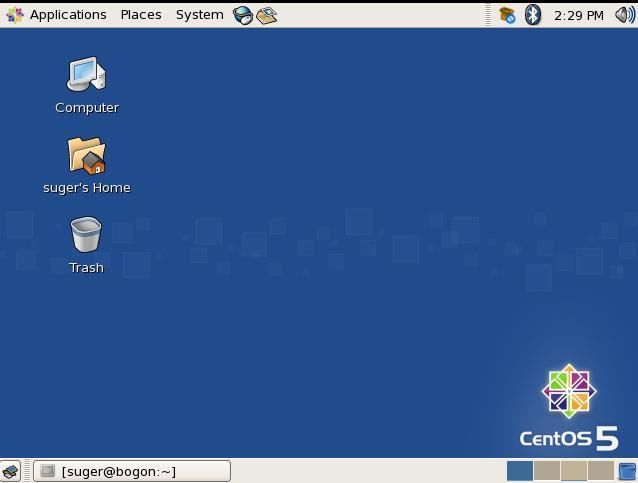The height and width of the screenshot is (483, 638).
Task: Switch to the second workspace
Action: pyautogui.click(x=547, y=471)
